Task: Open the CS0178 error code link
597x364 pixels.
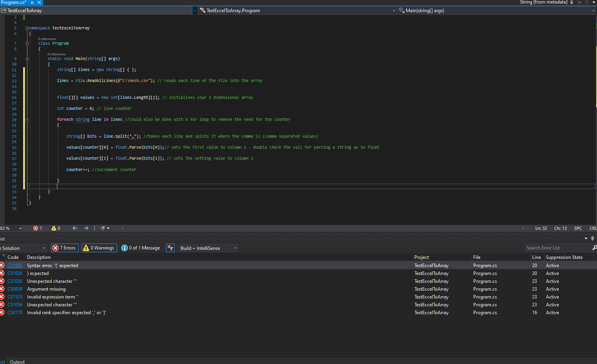Action: [x=15, y=313]
